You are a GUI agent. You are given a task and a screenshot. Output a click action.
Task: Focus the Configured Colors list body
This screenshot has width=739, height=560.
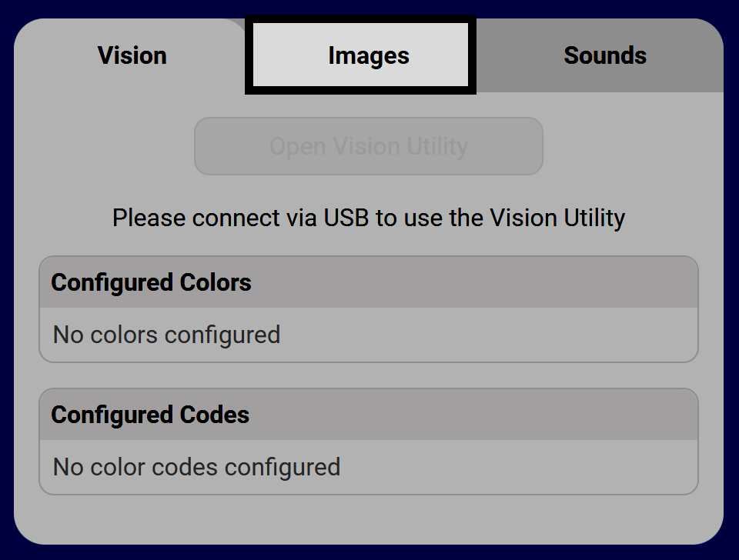[x=462, y=335]
